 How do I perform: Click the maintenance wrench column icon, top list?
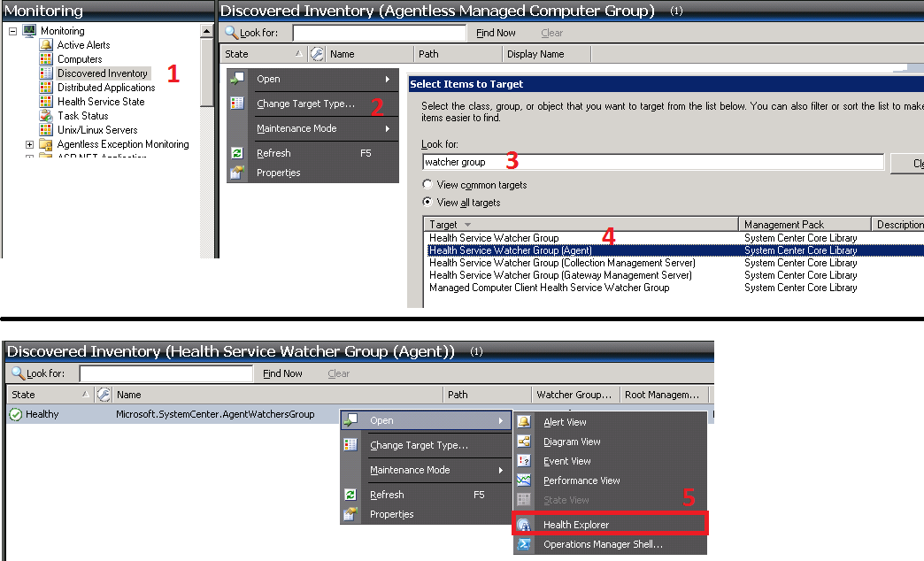click(317, 54)
